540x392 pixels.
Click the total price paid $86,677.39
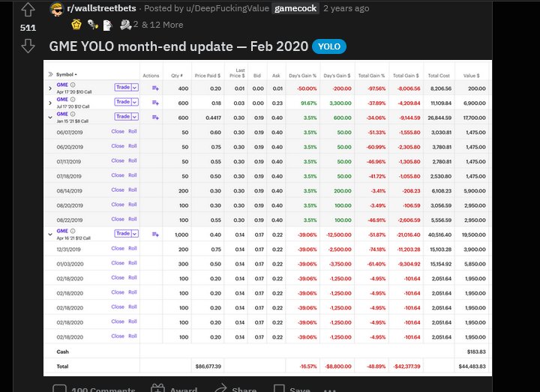tap(208, 367)
